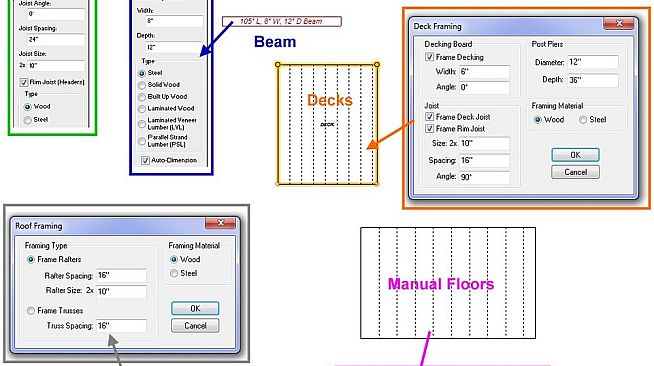This screenshot has height=366, width=654.
Task: Click the deck Joist Spacing field showing 16"
Action: coord(484,160)
